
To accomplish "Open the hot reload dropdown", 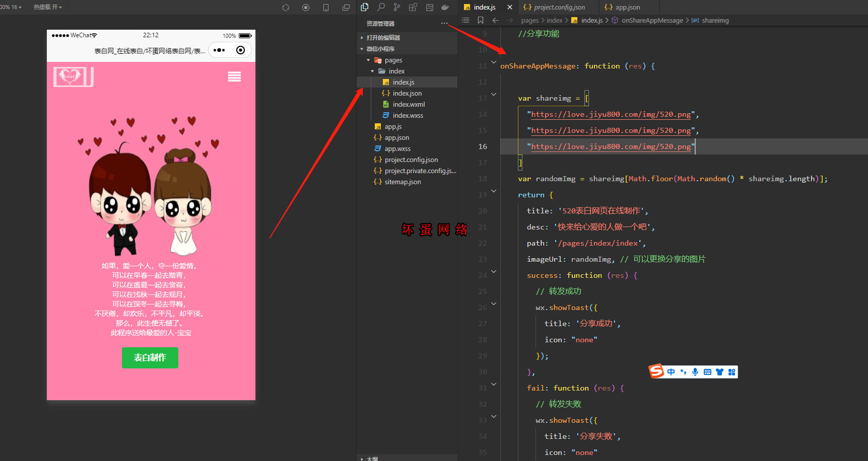I will 48,7.
